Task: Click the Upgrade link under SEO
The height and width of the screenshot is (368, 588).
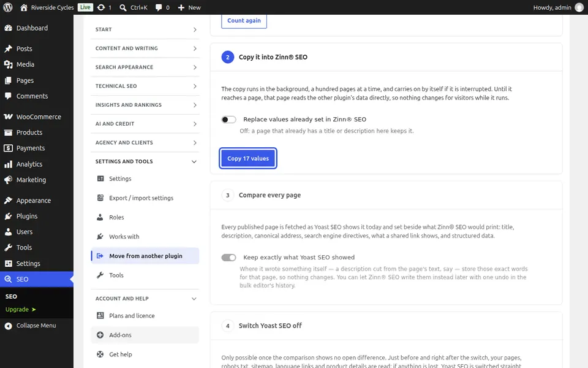Action: (21, 309)
